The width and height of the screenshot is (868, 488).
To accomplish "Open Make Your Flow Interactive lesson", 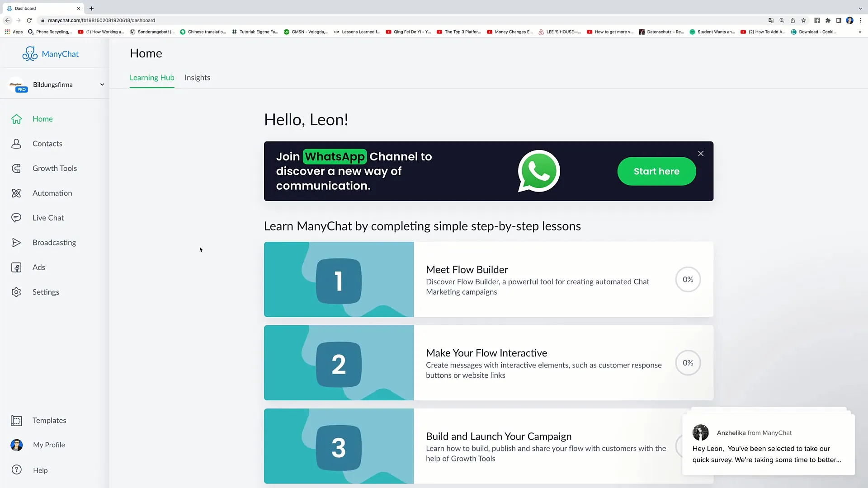I will tap(488, 363).
